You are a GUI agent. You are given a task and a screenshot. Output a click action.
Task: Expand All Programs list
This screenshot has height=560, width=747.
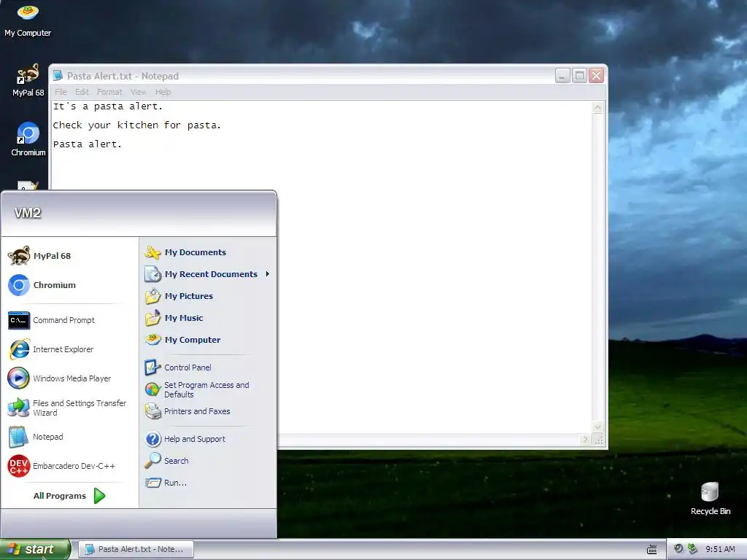pyautogui.click(x=69, y=496)
